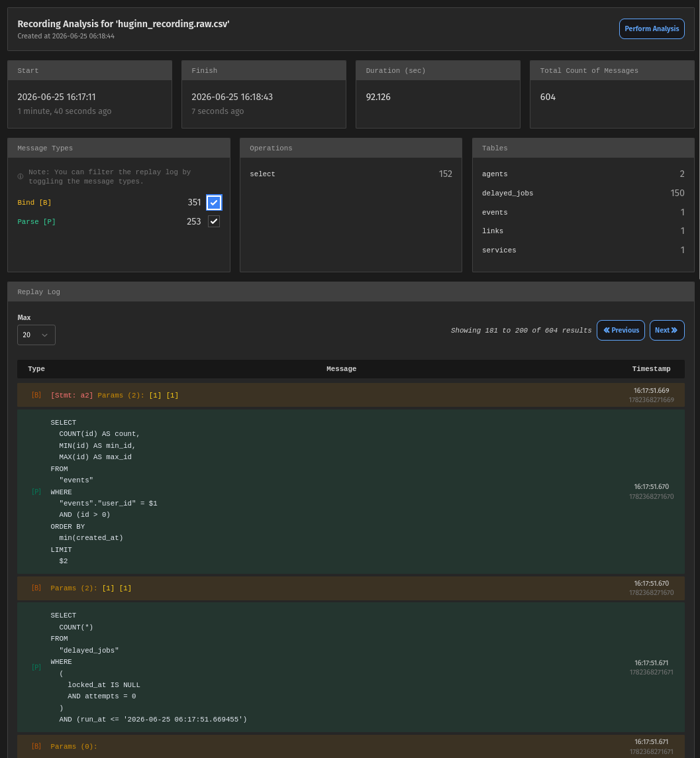The width and height of the screenshot is (700, 758).
Task: Select the events SELECT COUNT(id) parse row
Action: coord(351,492)
